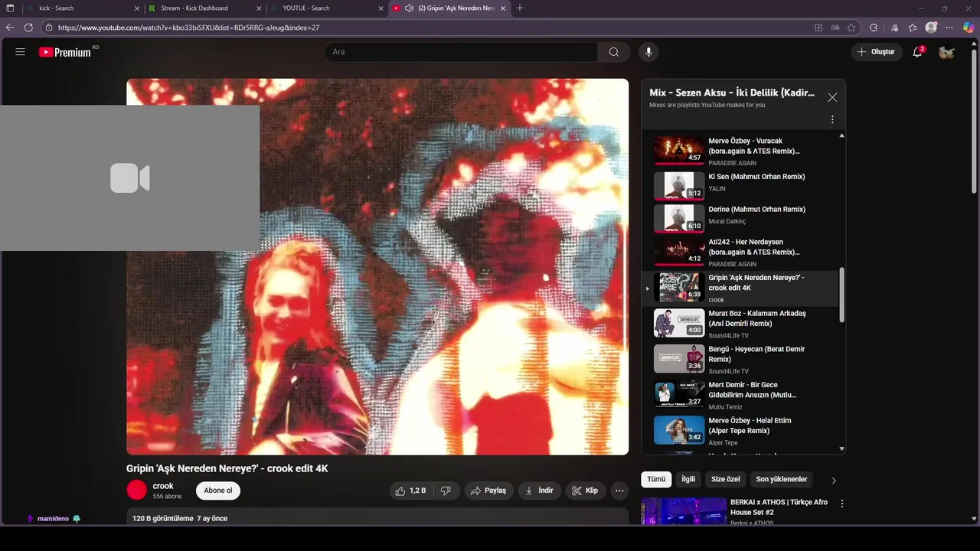980x551 pixels.
Task: Open more actions under the video
Action: 619,491
